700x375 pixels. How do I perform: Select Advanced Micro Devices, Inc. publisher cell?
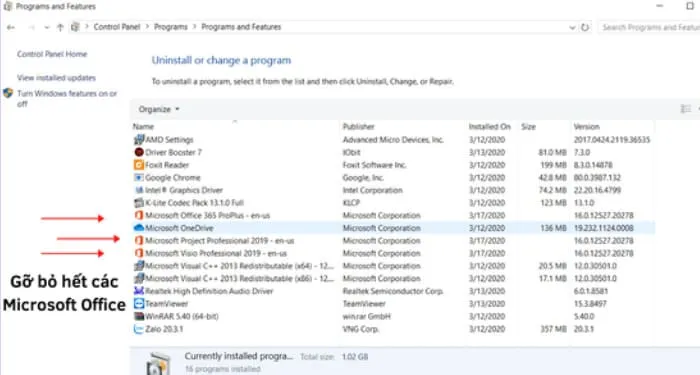coord(393,140)
